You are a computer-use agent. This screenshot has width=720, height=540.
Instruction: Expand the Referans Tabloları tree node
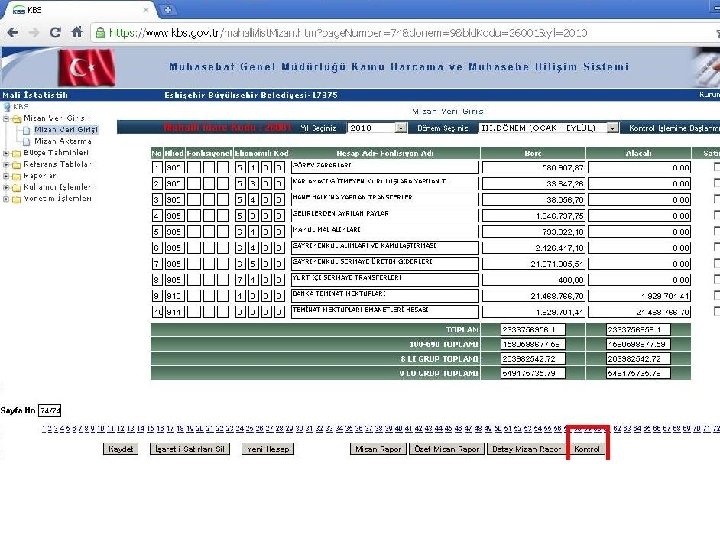point(6,164)
